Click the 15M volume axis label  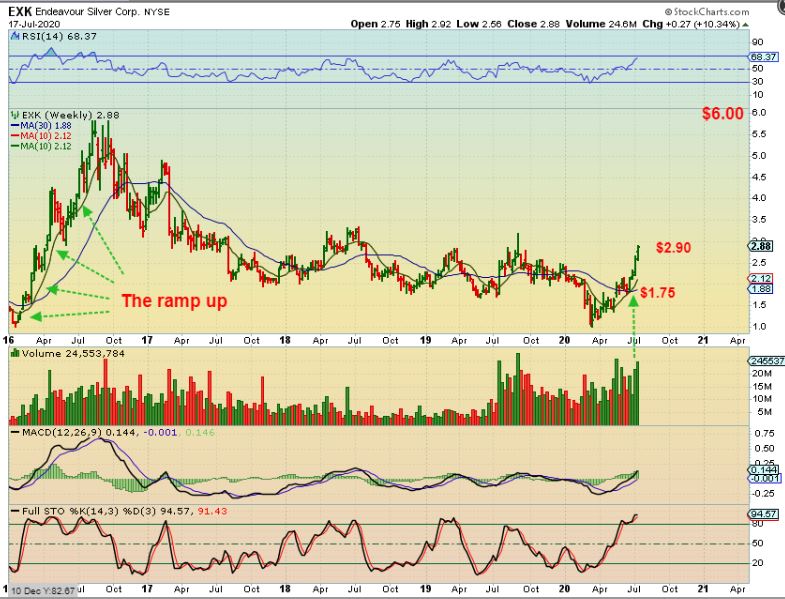[x=761, y=386]
